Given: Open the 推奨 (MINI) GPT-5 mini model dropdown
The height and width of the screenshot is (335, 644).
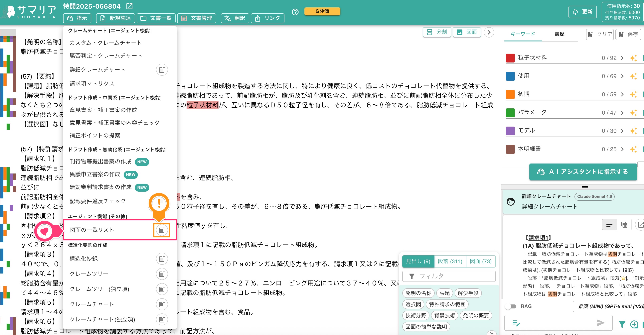Looking at the screenshot, I should (608, 306).
